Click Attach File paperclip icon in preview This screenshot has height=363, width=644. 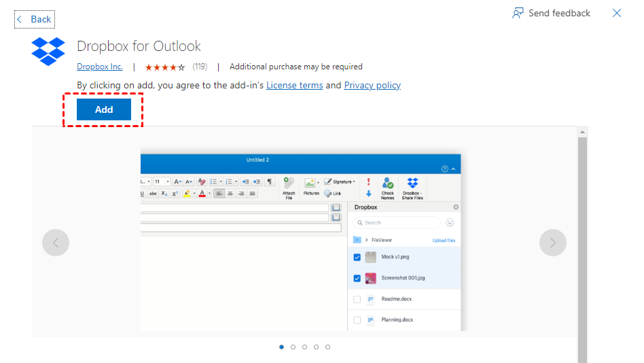289,184
